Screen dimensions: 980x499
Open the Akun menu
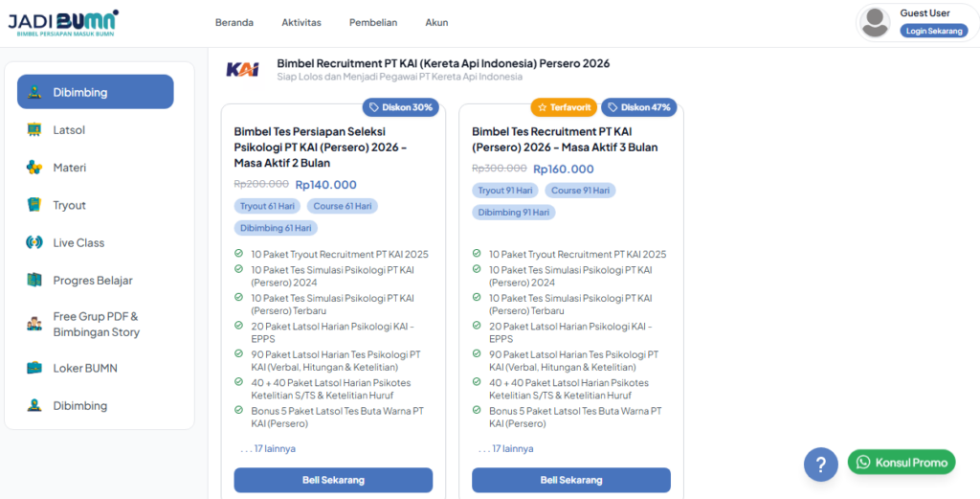coord(436,23)
